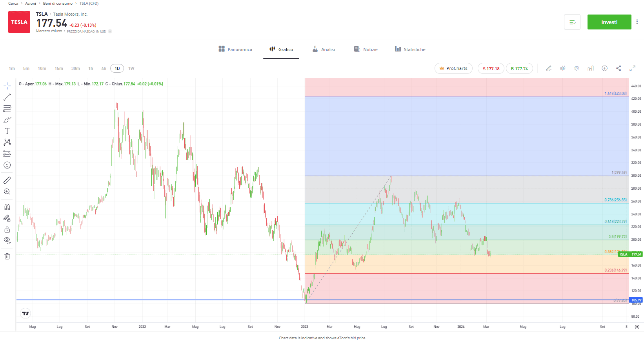Share the chart
The height and width of the screenshot is (344, 644).
[619, 68]
